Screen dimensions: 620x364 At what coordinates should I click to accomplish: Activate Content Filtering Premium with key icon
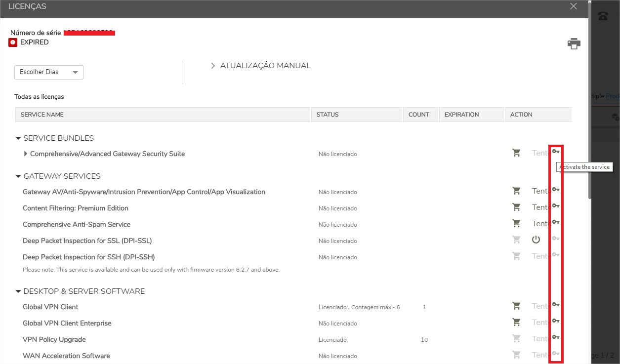point(556,206)
